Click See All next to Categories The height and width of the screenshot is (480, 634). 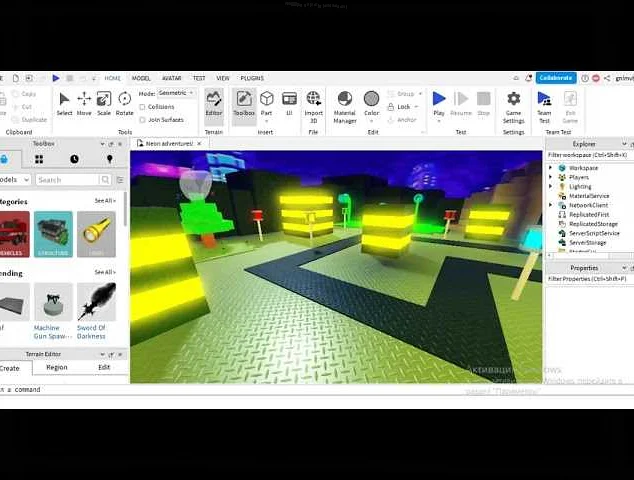(105, 201)
